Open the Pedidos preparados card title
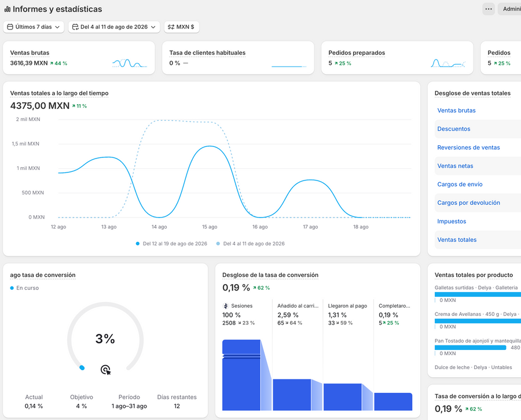Image resolution: width=521 pixels, height=420 pixels. point(357,53)
